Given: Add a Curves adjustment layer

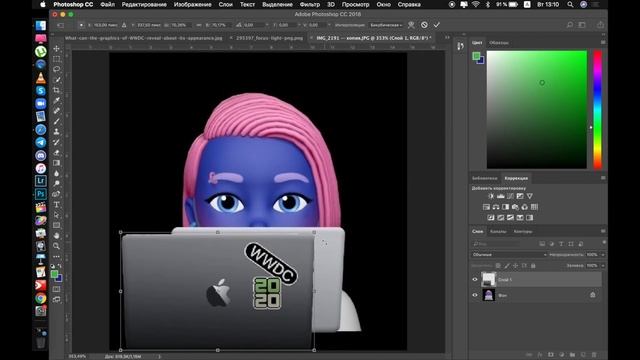Looking at the screenshot, I should (x=510, y=196).
